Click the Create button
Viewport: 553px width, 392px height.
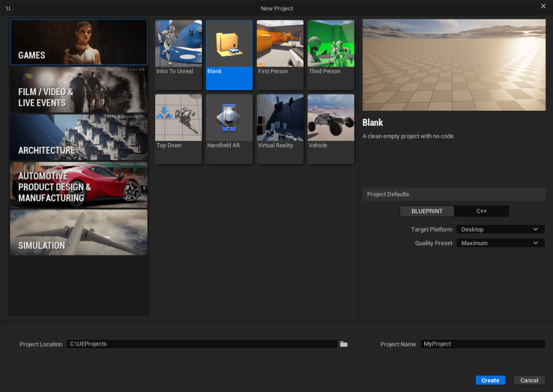pyautogui.click(x=489, y=380)
